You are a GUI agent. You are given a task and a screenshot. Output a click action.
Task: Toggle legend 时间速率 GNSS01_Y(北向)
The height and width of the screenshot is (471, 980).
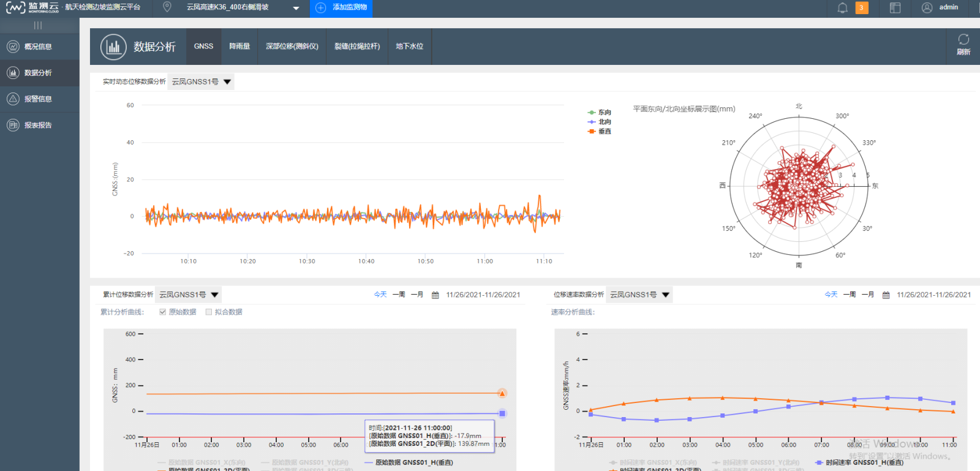756,462
